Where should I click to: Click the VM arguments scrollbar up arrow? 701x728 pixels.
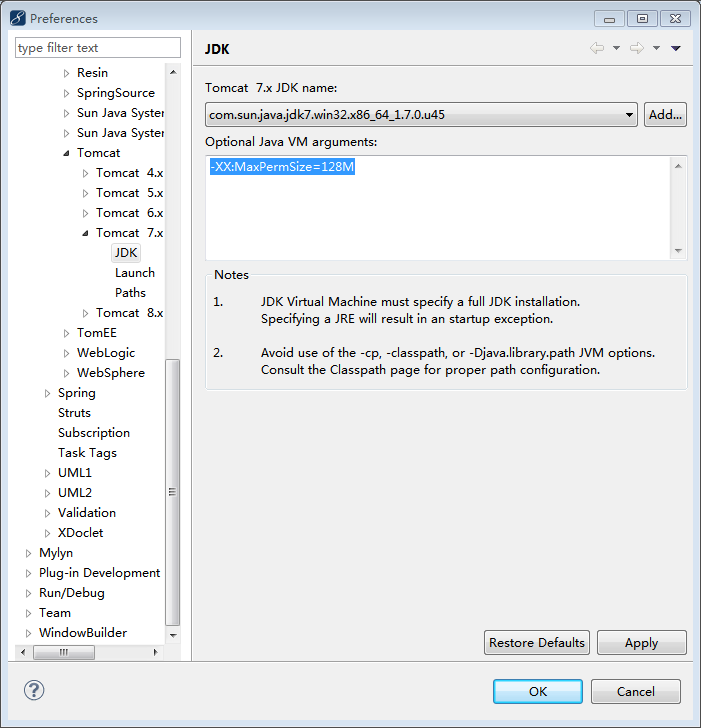click(678, 166)
